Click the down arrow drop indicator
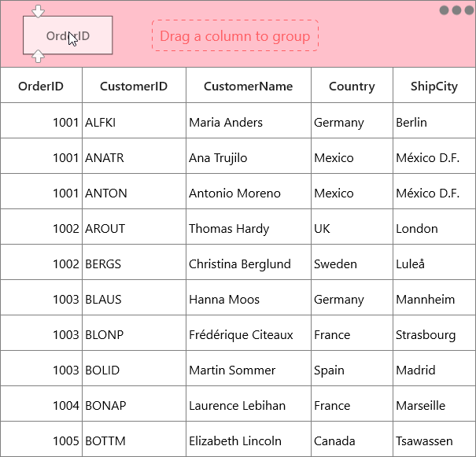Screen dimensions: 476x457 [38, 11]
